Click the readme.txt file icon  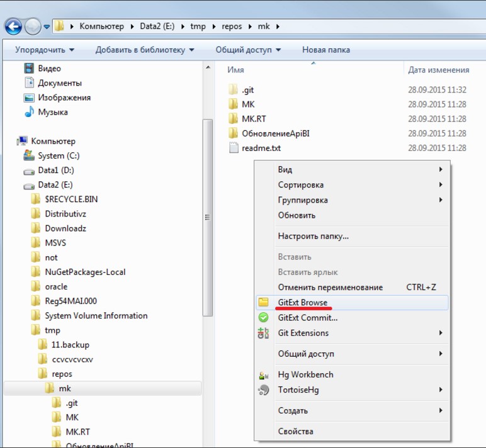pyautogui.click(x=233, y=148)
